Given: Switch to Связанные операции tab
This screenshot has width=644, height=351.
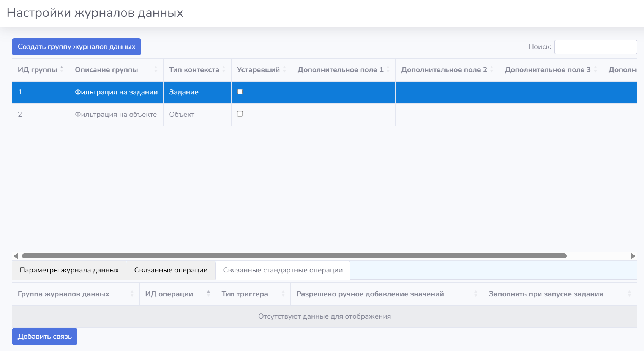Looking at the screenshot, I should (171, 270).
